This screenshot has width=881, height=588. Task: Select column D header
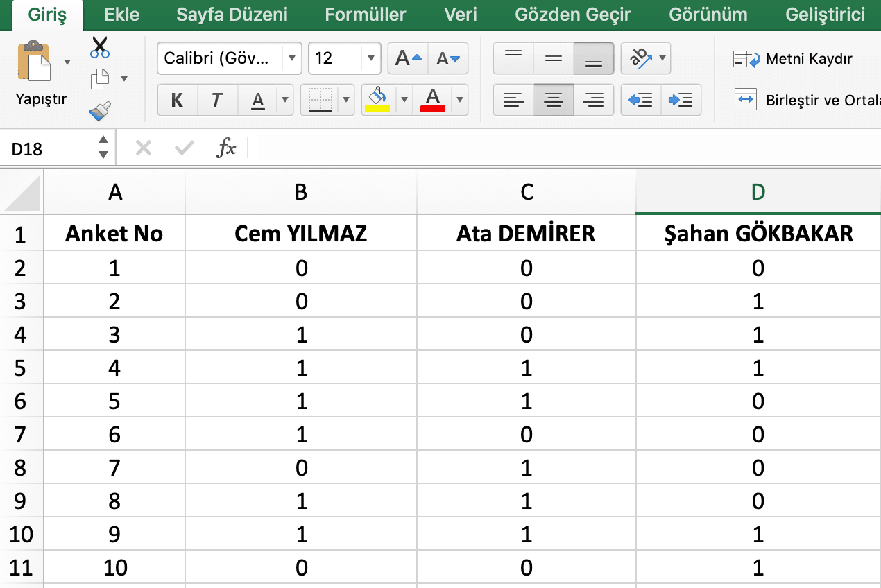pos(758,192)
